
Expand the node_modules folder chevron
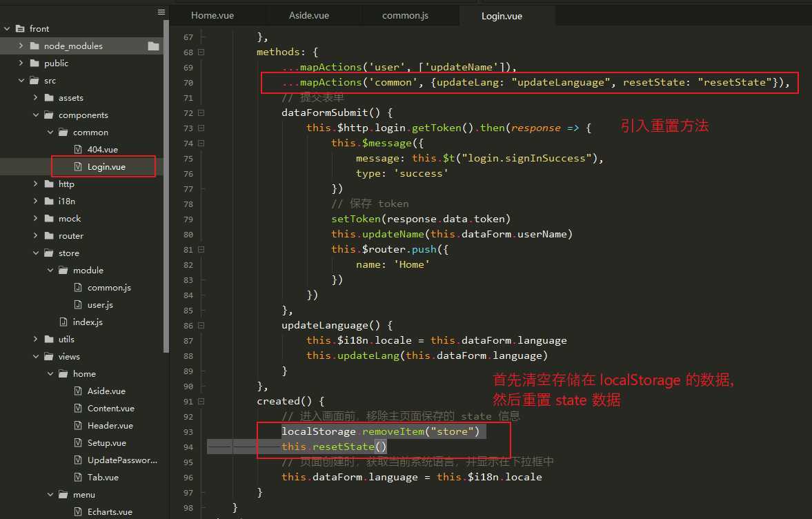coord(21,46)
